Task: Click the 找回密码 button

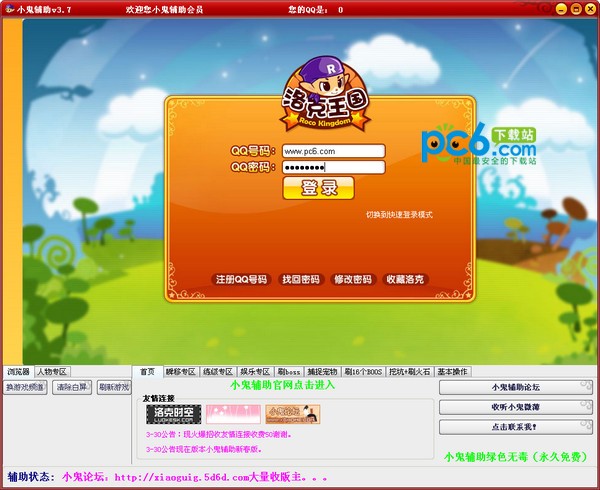Action: 301,279
